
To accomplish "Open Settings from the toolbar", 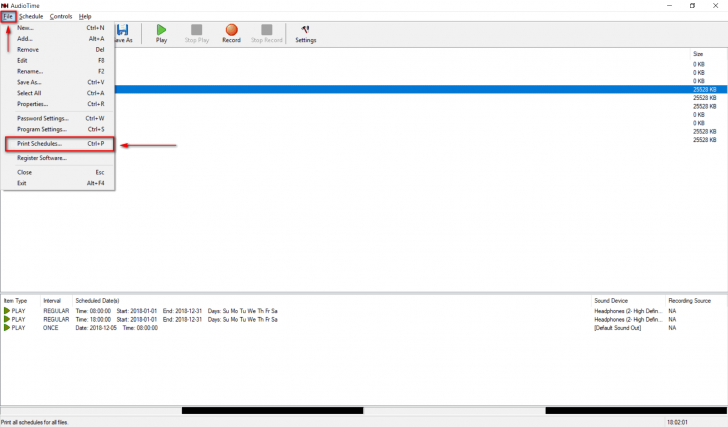I will click(x=306, y=34).
